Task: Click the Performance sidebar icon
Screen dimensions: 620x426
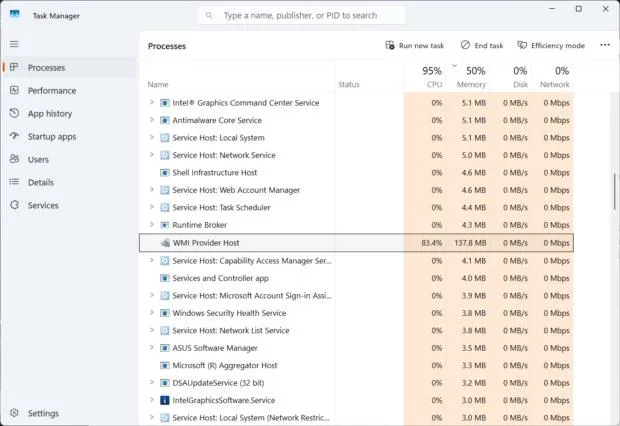Action: tap(14, 90)
